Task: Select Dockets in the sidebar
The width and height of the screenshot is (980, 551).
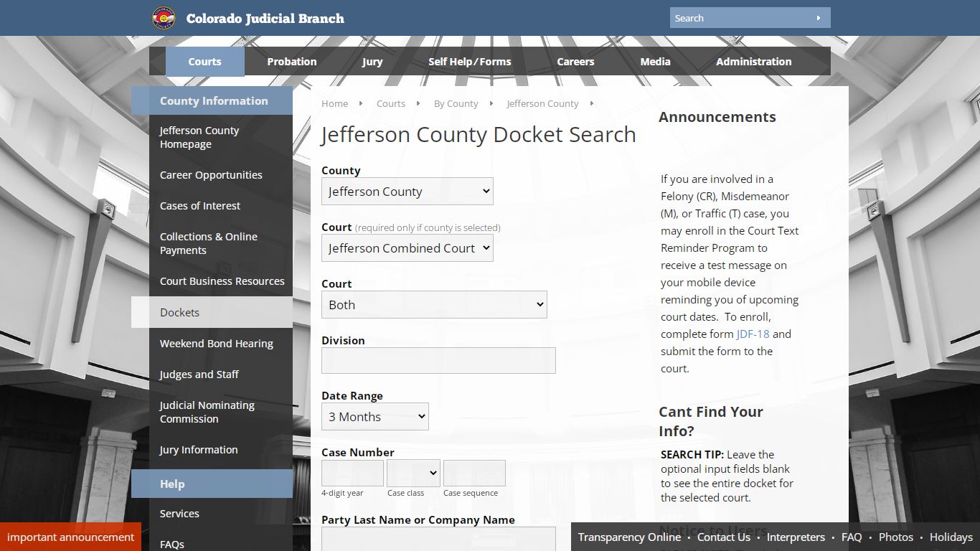Action: tap(179, 313)
